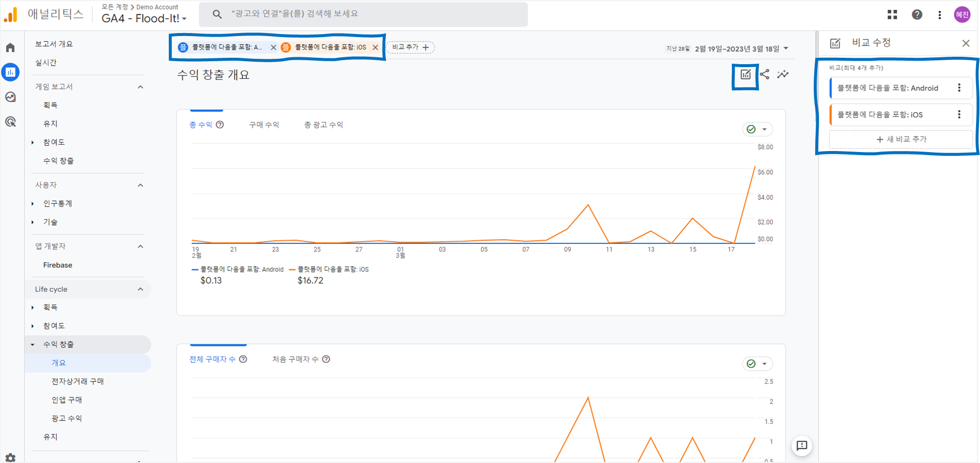Collapse the Life cycle section
This screenshot has height=463, width=980.
141,289
